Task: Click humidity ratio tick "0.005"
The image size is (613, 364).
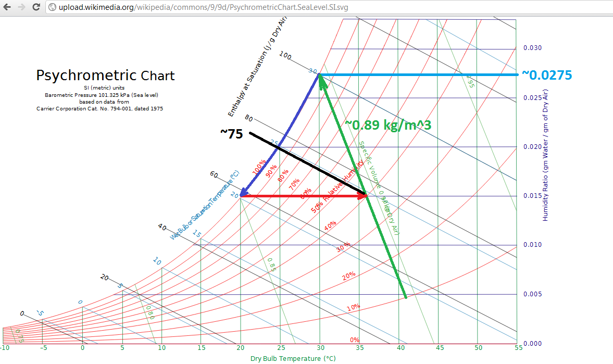Action: (532, 294)
